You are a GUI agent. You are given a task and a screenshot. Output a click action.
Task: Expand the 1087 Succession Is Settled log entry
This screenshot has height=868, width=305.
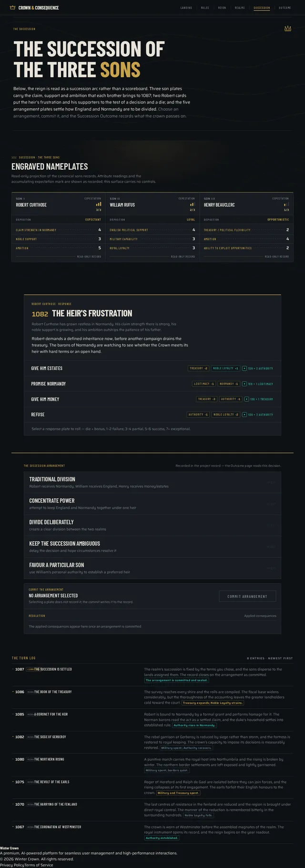click(x=152, y=674)
